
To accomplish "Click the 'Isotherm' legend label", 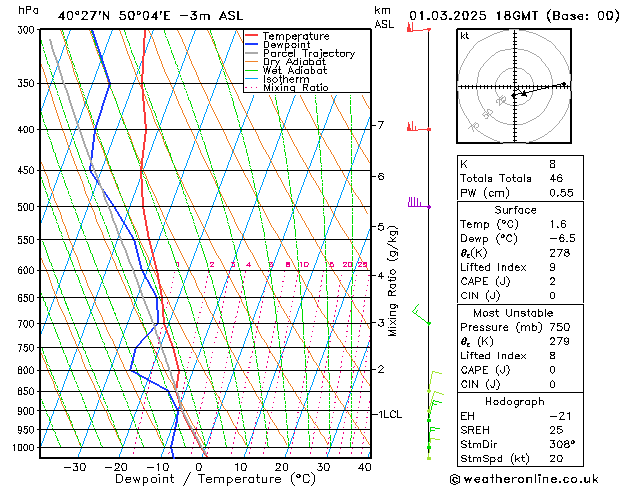I will pos(286,79).
